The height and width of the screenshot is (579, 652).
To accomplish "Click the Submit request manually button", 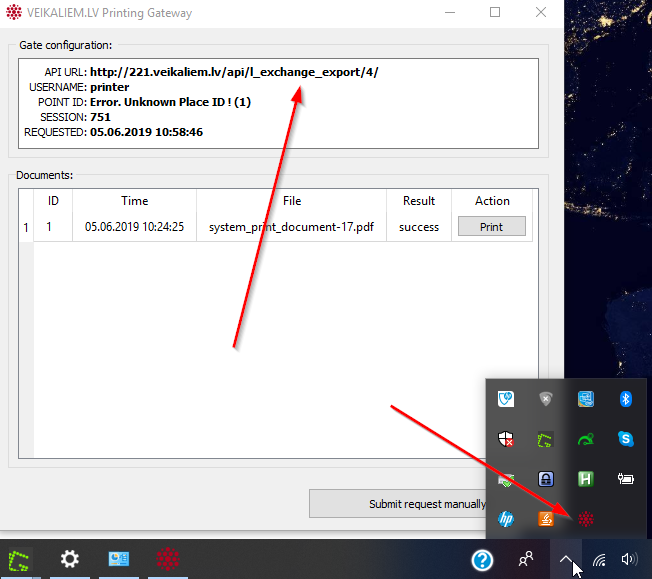I will tap(400, 504).
